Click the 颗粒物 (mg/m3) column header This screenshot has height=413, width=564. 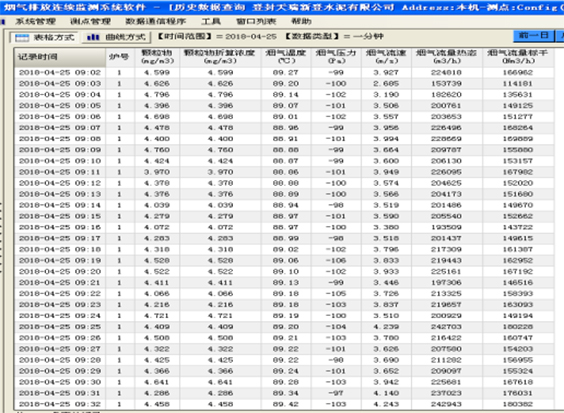coord(157,57)
